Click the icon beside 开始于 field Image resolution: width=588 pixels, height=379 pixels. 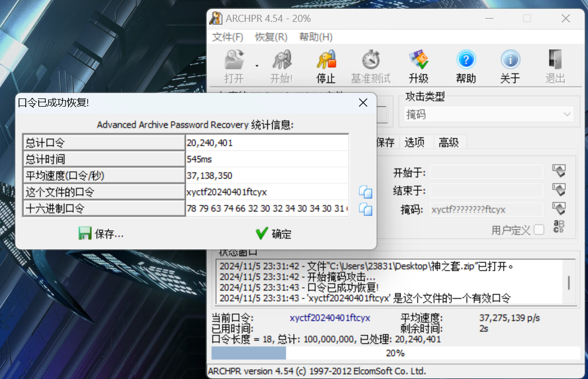coord(558,171)
